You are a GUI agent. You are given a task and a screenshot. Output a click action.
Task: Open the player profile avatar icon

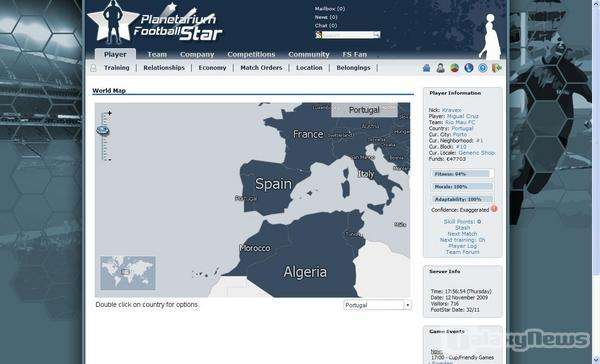click(440, 68)
